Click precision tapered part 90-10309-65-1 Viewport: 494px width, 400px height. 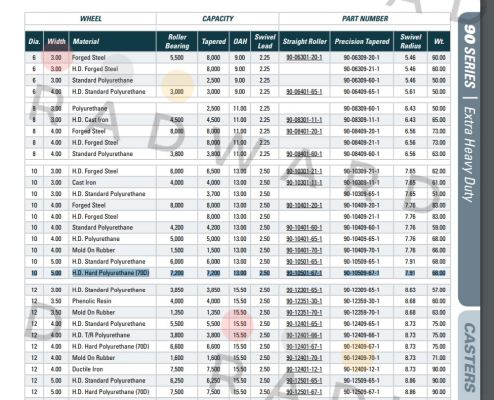(362, 194)
